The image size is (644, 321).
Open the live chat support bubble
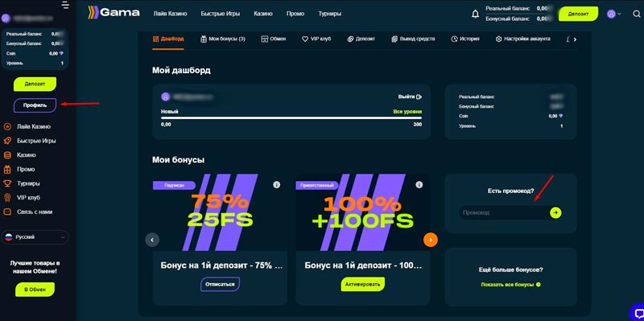click(638, 312)
